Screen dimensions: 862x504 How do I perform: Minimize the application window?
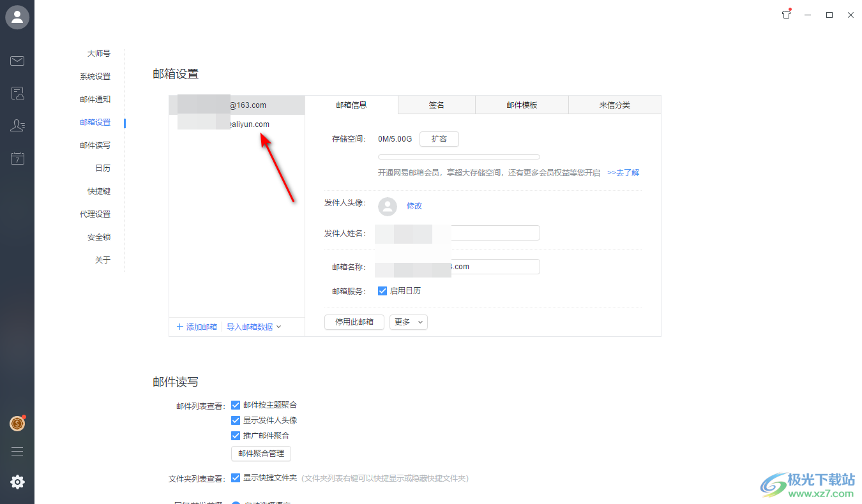(x=808, y=15)
